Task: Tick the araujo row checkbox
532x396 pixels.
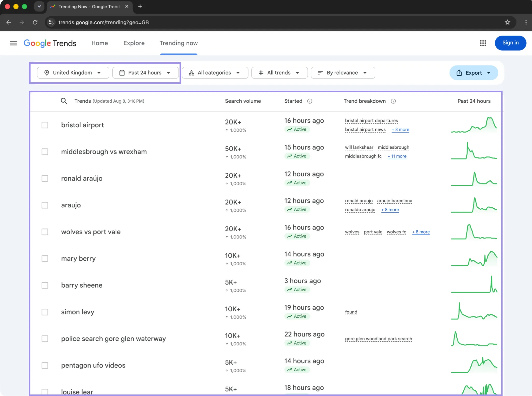Action: tap(45, 205)
